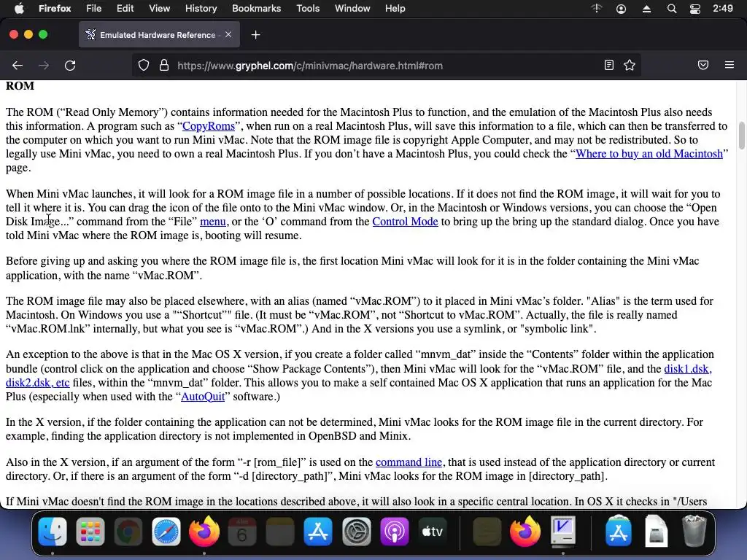Screen dimensions: 747x560
Task: Open the Tools menu
Action: (x=308, y=8)
